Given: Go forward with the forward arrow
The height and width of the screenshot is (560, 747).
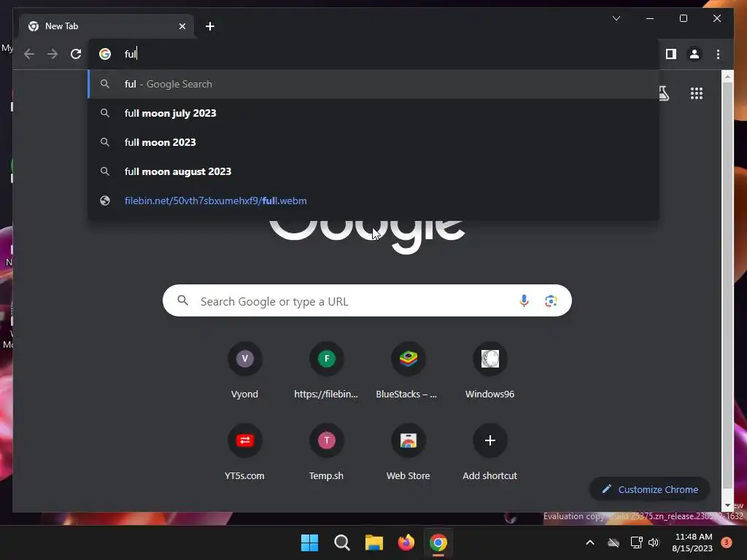Looking at the screenshot, I should point(53,54).
